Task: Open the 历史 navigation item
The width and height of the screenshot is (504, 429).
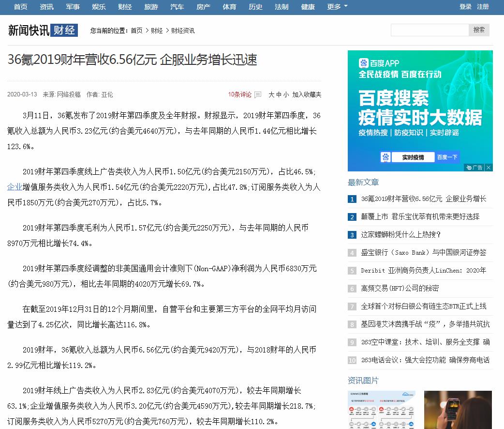Action: point(255,7)
